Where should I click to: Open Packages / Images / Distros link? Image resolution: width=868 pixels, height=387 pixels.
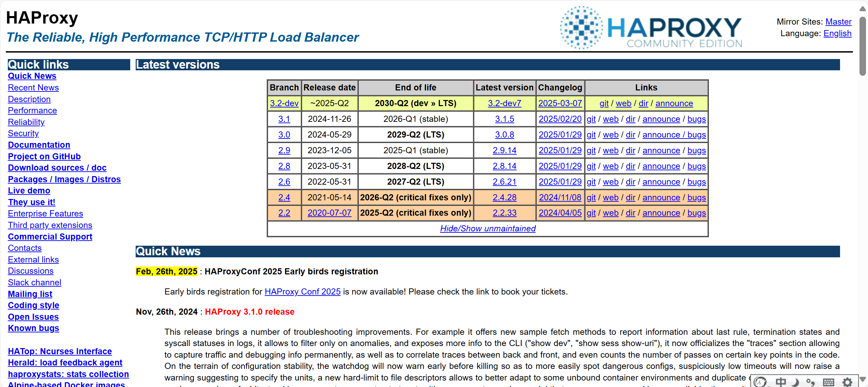click(64, 180)
